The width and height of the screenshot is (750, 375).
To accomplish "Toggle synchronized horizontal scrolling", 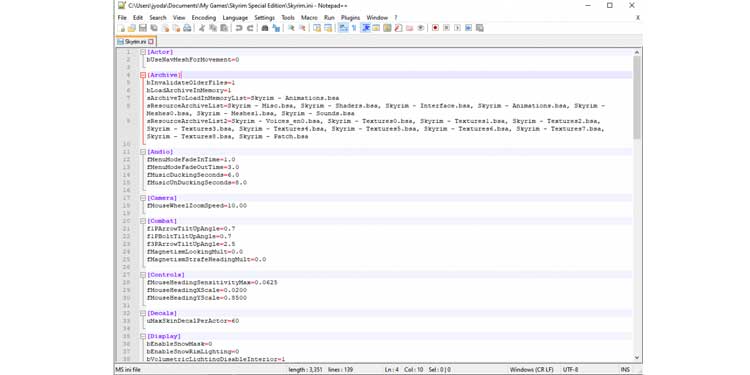I will click(x=329, y=28).
